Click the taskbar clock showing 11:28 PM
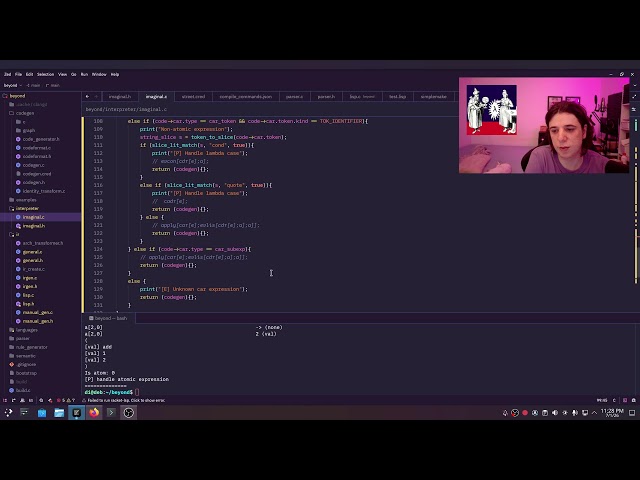The height and width of the screenshot is (480, 640). [612, 413]
